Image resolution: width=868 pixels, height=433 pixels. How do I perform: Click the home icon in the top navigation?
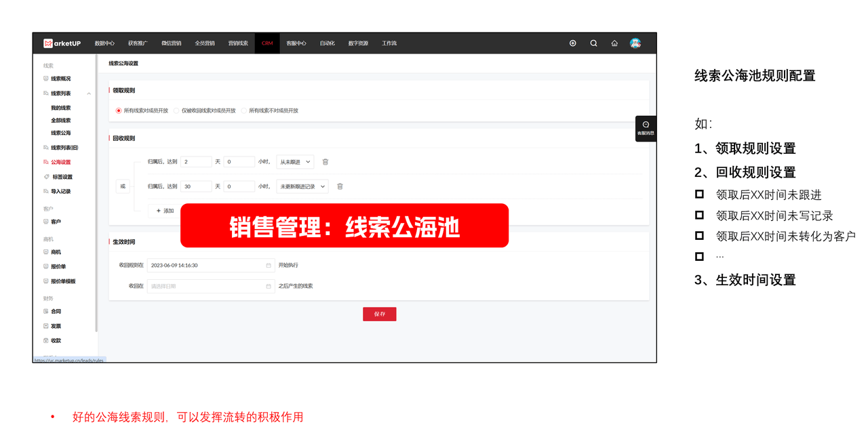(614, 43)
